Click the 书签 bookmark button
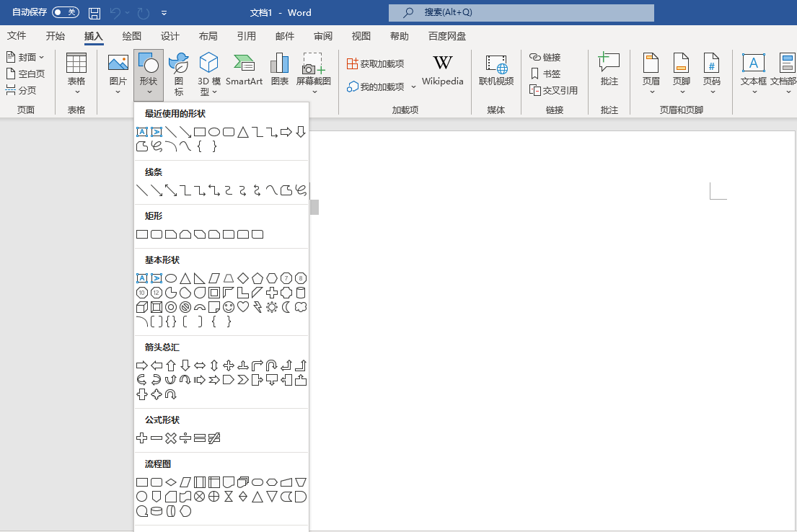Image resolution: width=797 pixels, height=532 pixels. click(x=545, y=74)
